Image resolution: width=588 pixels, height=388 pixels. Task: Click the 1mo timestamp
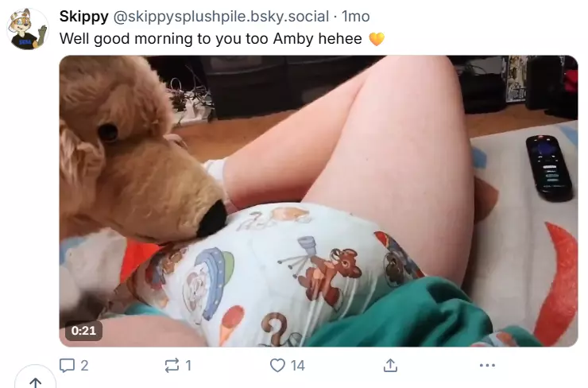tap(355, 17)
